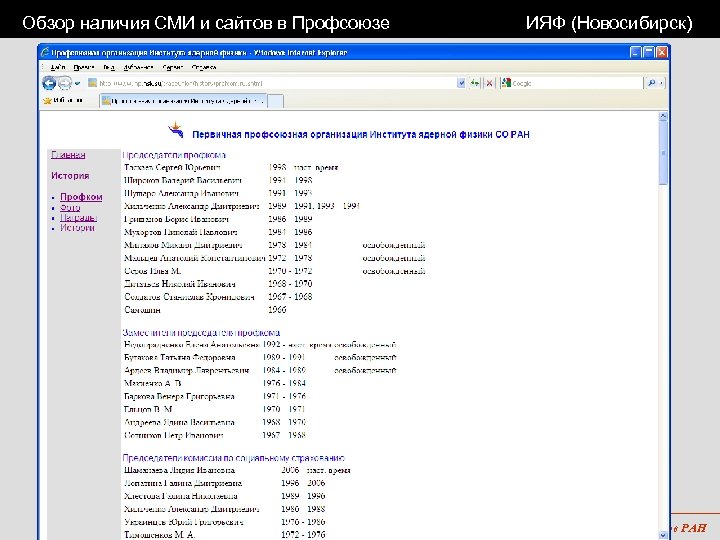Click the row dated 1976-1984
The image size is (720, 540).
tap(215, 383)
